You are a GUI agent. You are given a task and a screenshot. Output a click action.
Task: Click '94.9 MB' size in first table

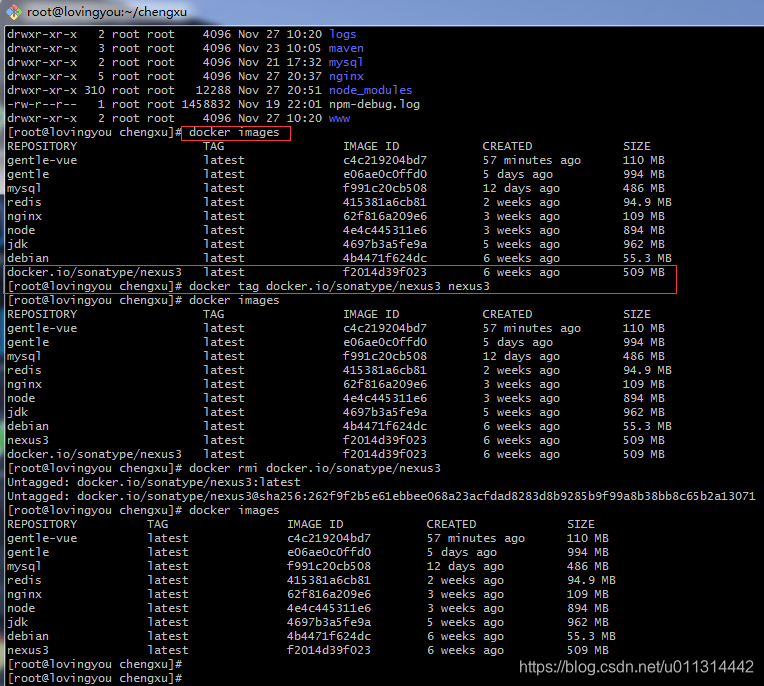pos(647,202)
